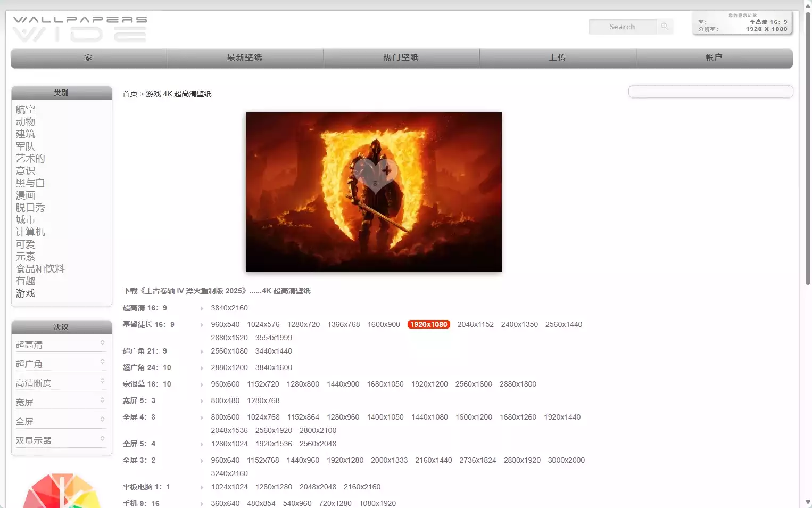812x508 pixels.
Task: Open the 帐户 account menu
Action: point(714,58)
